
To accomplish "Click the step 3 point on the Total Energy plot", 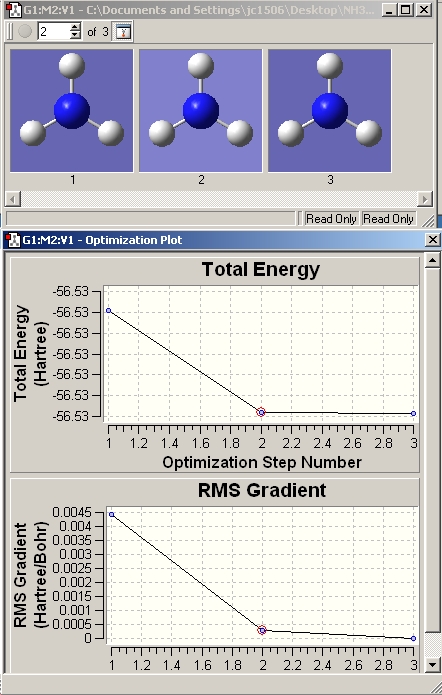I will point(414,414).
